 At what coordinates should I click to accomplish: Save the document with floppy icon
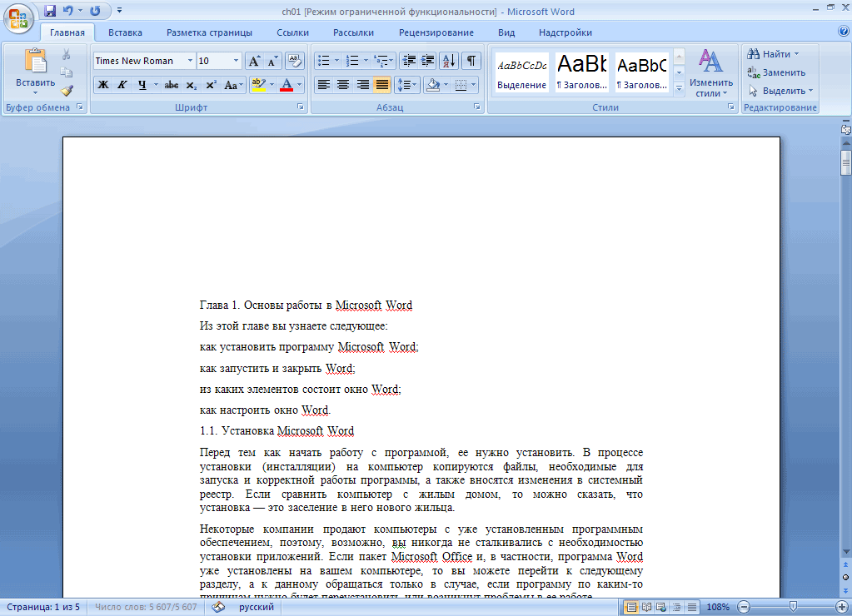(x=50, y=11)
